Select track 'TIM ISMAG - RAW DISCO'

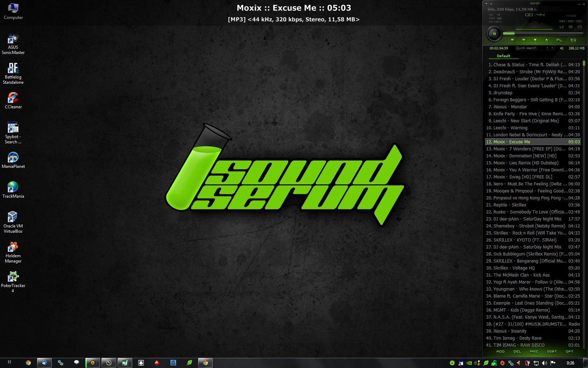[x=533, y=345]
